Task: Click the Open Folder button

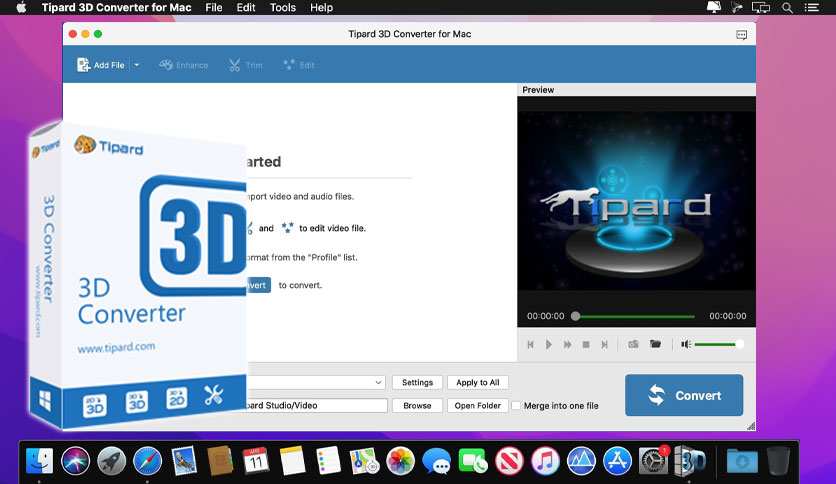Action: (x=478, y=406)
